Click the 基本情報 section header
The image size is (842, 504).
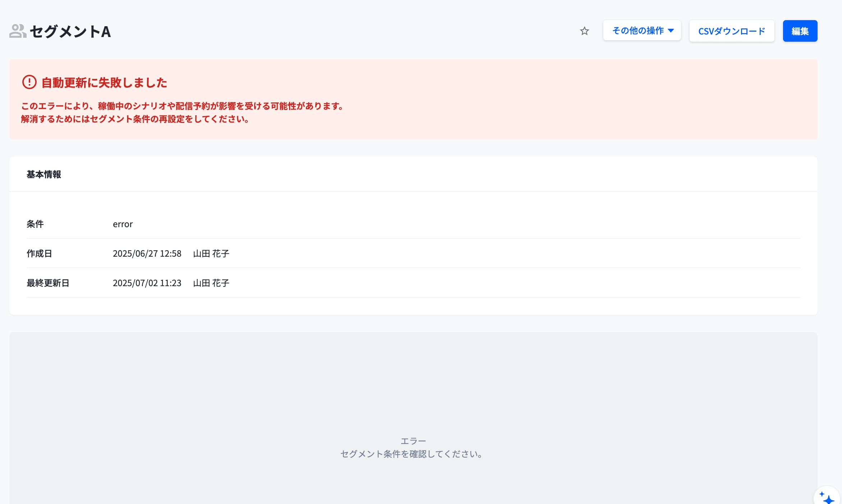coord(44,174)
